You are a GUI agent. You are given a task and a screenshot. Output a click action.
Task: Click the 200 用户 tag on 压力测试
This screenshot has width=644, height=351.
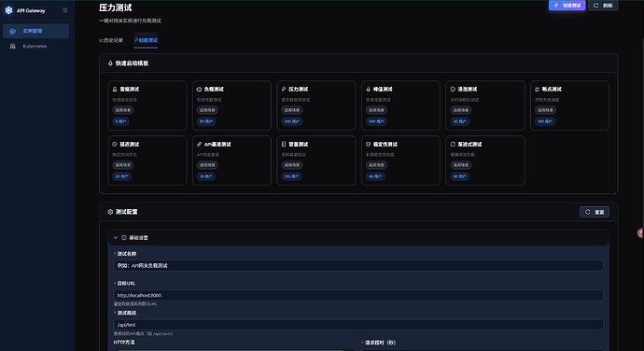point(292,121)
